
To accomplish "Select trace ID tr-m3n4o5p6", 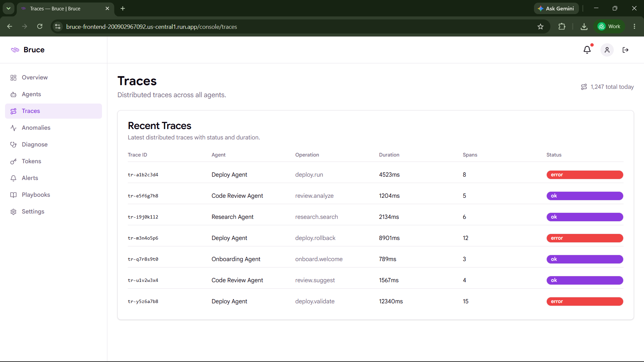I will tap(143, 238).
